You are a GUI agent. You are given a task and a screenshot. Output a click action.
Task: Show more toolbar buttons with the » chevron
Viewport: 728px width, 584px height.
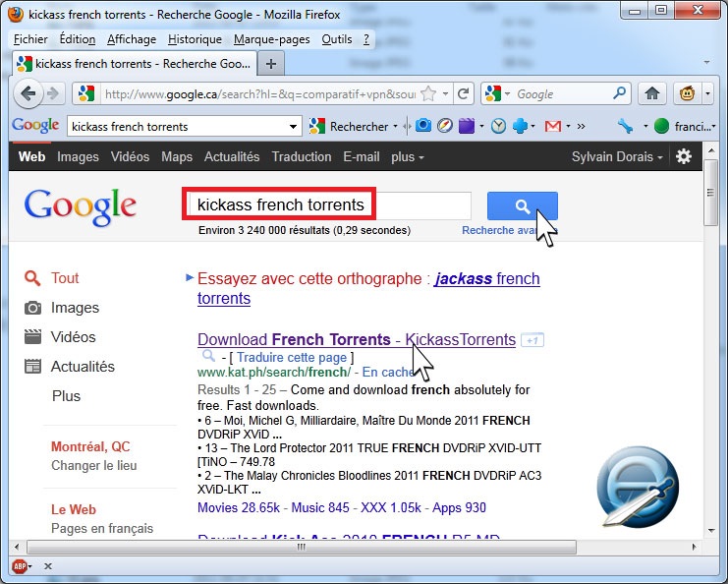coord(581,126)
